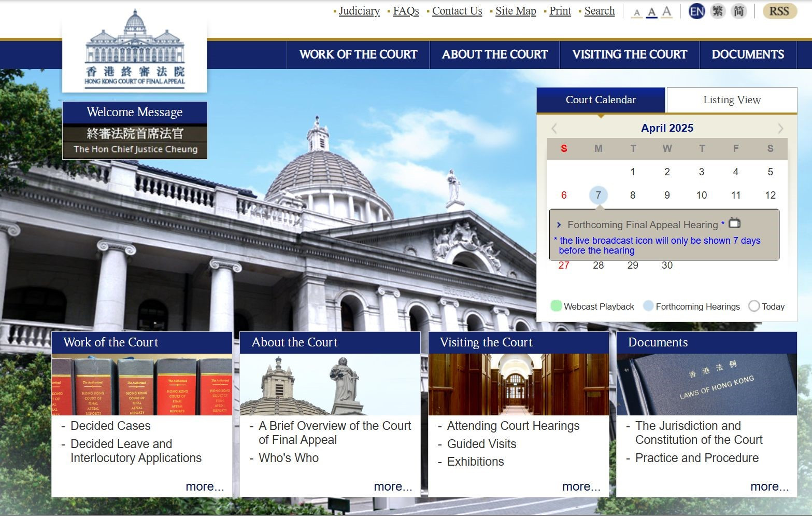The image size is (812, 516).
Task: Open the Contact Us link
Action: [x=457, y=11]
